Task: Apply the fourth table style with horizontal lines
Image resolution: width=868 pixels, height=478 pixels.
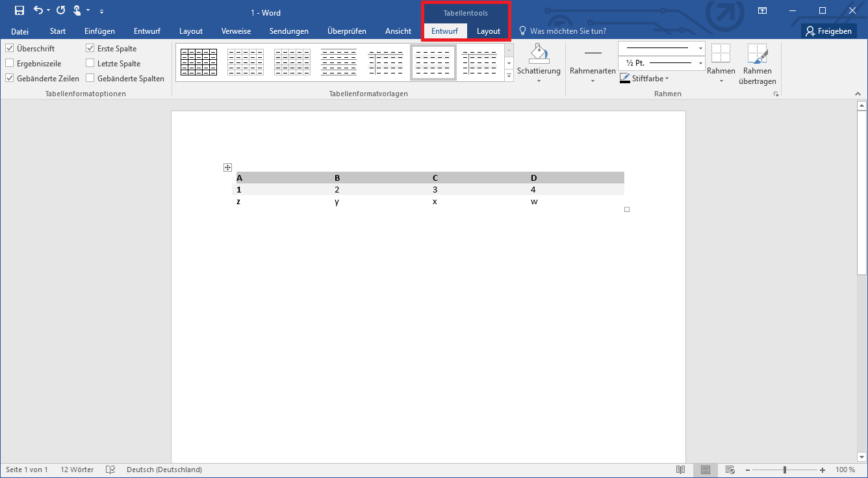Action: 339,62
